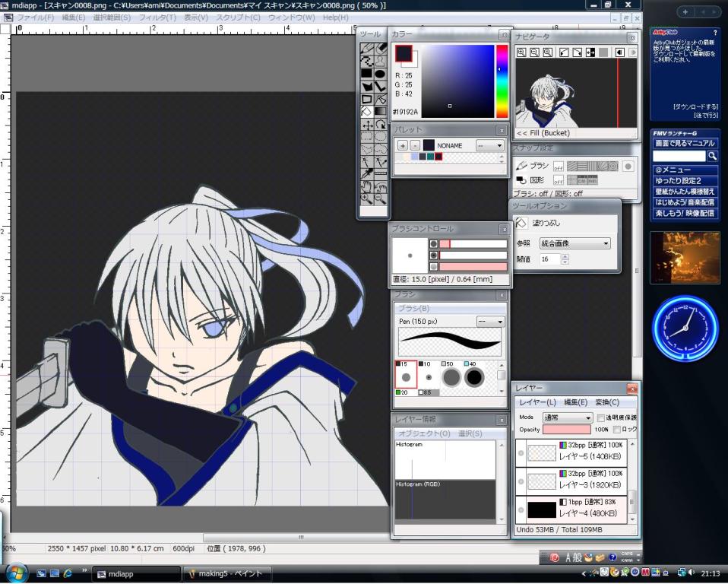
Task: Select the Pencil tool in the tool palette
Action: (367, 48)
